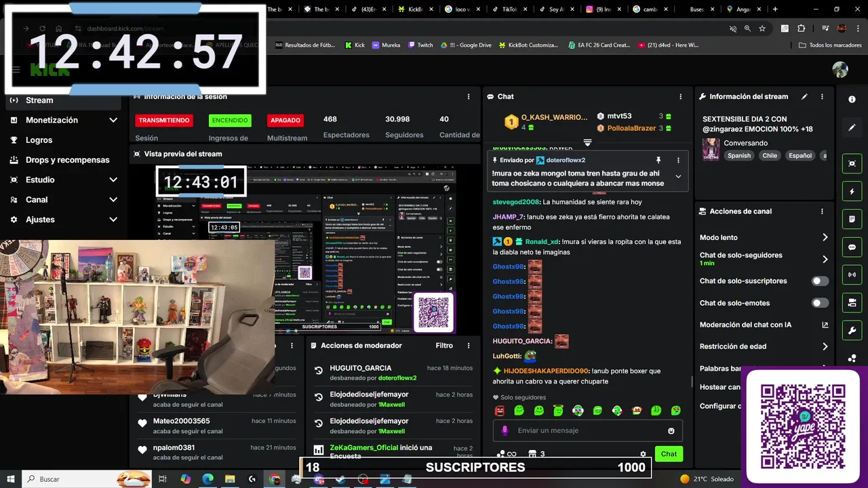
Task: Click the follower Mateo20003565
Action: click(217, 426)
